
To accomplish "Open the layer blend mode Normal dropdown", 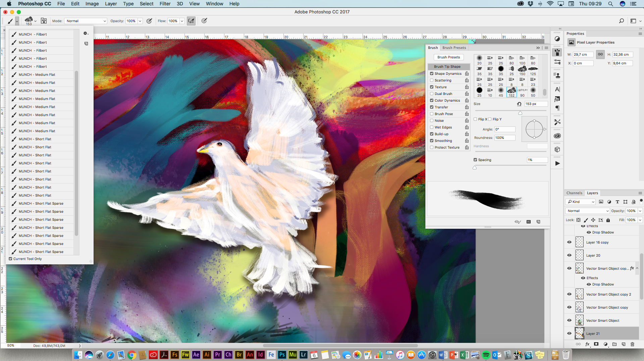I will click(588, 211).
